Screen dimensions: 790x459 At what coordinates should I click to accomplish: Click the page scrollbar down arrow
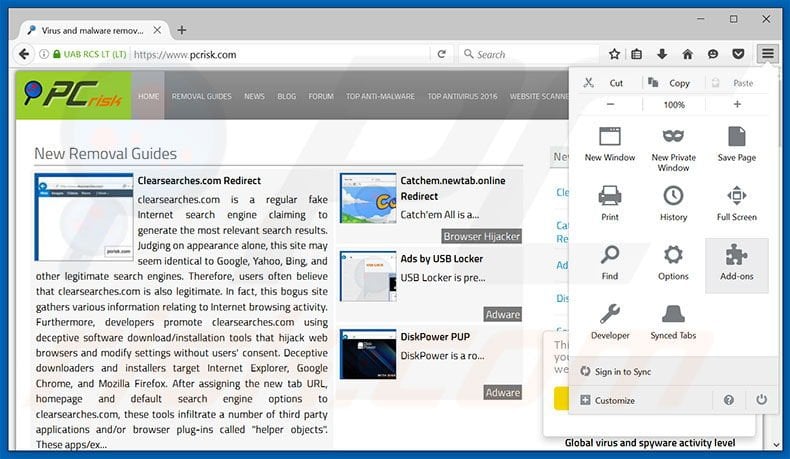click(776, 444)
